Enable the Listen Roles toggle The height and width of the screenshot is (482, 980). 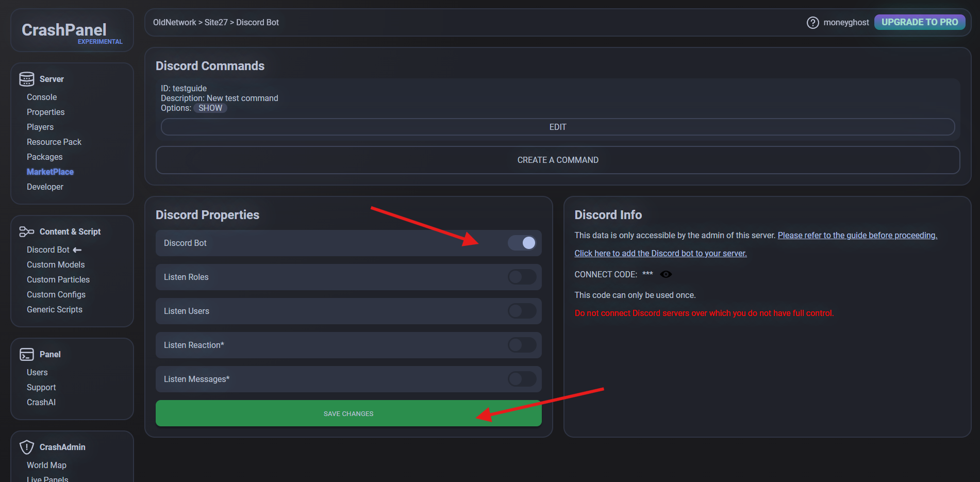522,277
